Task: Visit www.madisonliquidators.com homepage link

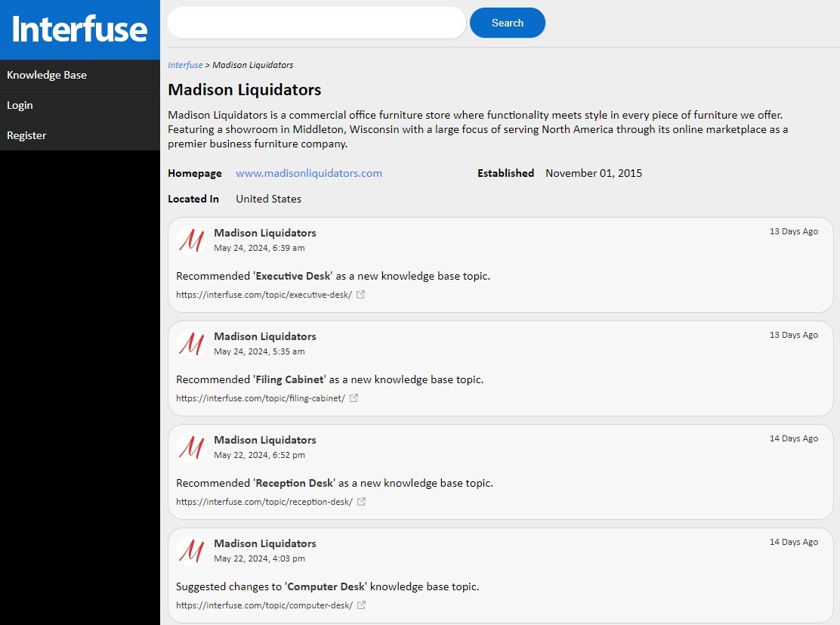Action: (x=309, y=173)
